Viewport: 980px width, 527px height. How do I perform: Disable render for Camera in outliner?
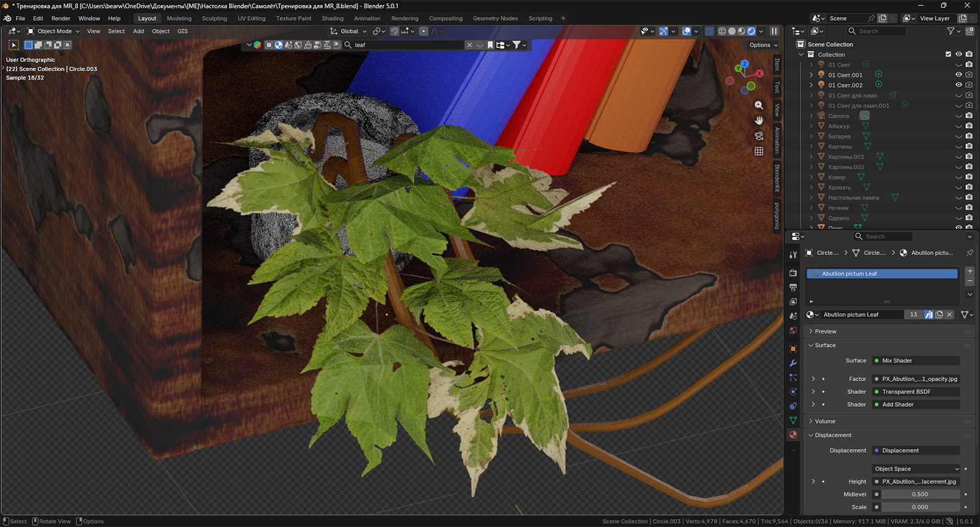(969, 116)
